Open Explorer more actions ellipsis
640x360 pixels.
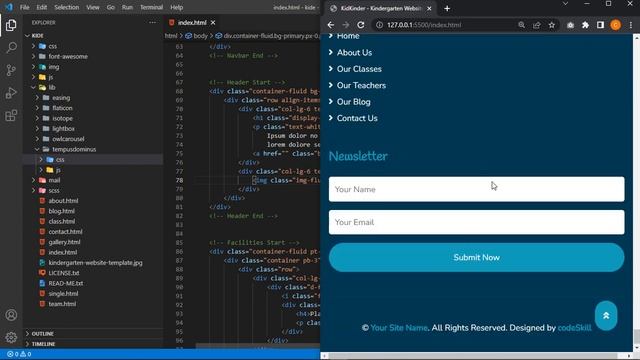pyautogui.click(x=153, y=22)
